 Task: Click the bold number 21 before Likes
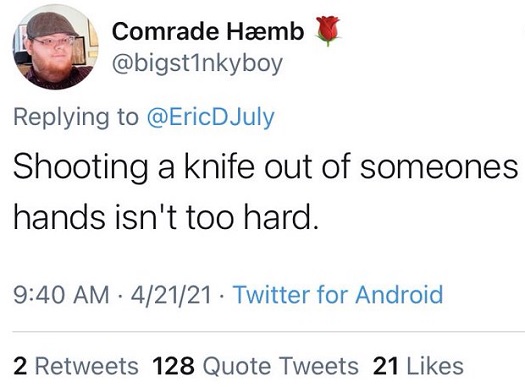386,366
